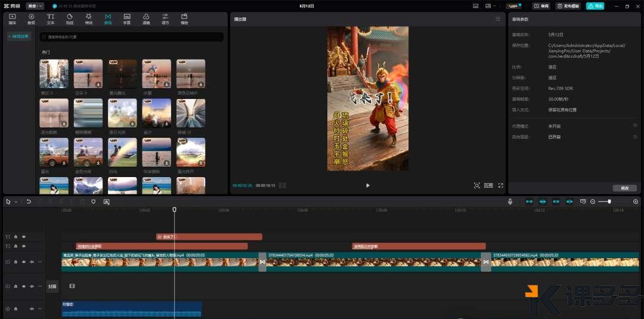The image size is (644, 319).
Task: Toggle the third teal timeline link button
Action: pos(556,202)
